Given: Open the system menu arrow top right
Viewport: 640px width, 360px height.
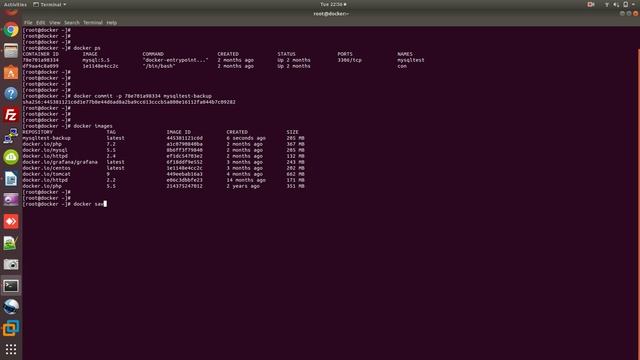Looking at the screenshot, I should coord(634,4).
